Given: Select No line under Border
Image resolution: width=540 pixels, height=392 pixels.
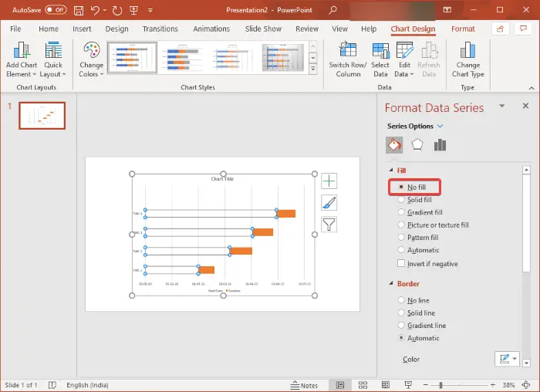Looking at the screenshot, I should [413, 300].
